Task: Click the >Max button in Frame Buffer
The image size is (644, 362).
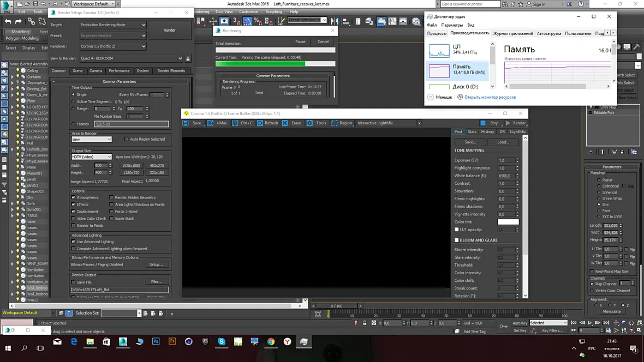Action: (218, 123)
